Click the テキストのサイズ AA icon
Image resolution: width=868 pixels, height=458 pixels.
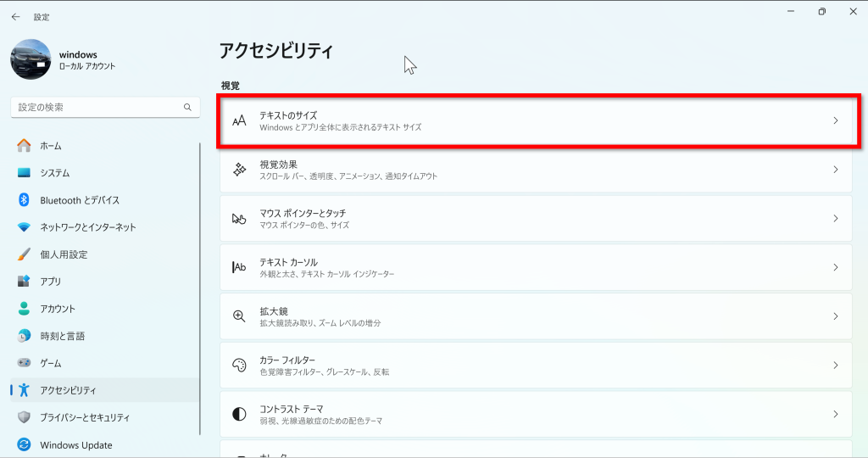click(x=239, y=120)
